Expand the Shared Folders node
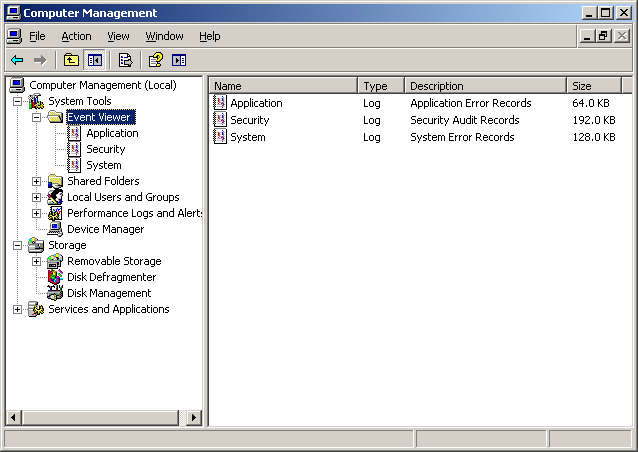The image size is (638, 452). [x=37, y=181]
